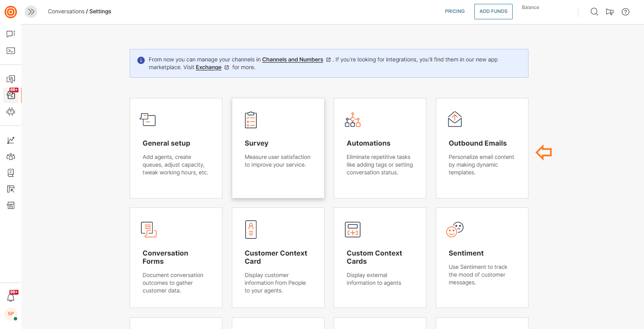Open the General setup card

[x=176, y=148]
